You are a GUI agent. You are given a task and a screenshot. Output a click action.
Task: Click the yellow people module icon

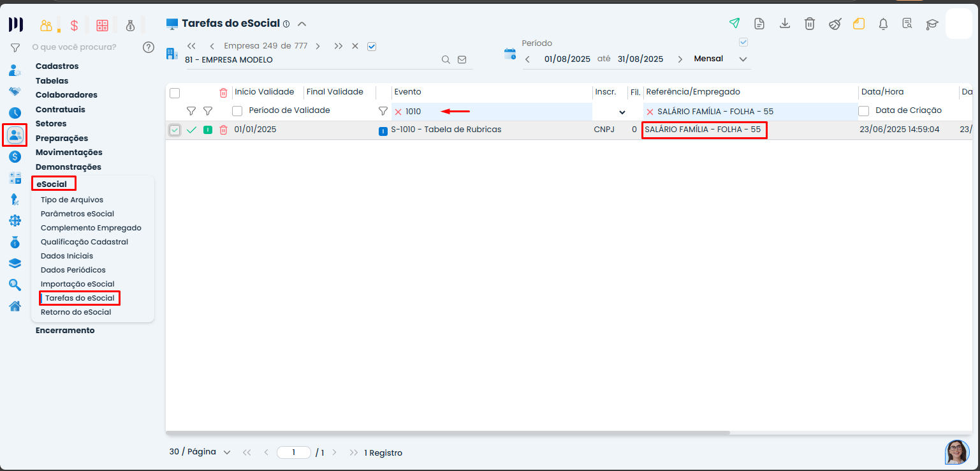[x=46, y=26]
